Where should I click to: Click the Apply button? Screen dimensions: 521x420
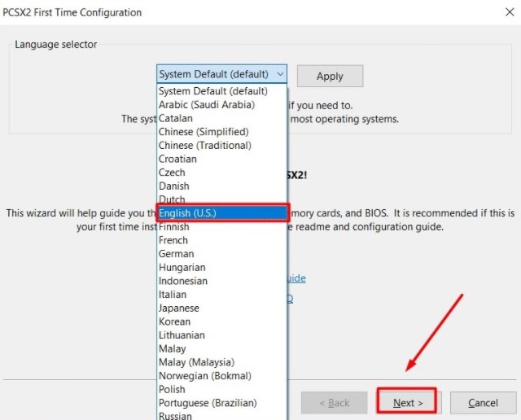(x=330, y=76)
